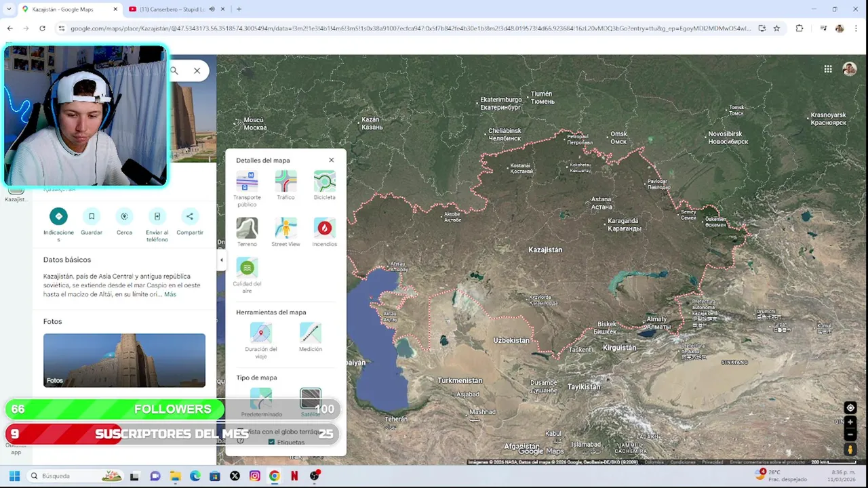Screen dimensions: 868x488
Task: Switch on the Terreno layer
Action: 247,232
